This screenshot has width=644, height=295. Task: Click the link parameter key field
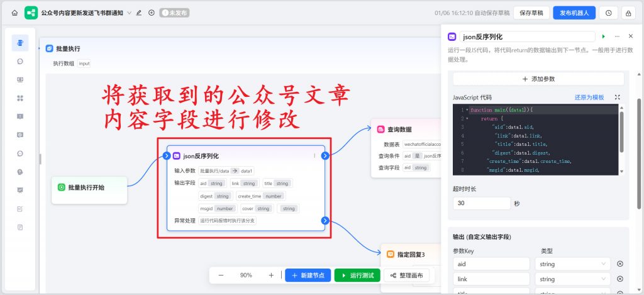click(492, 279)
